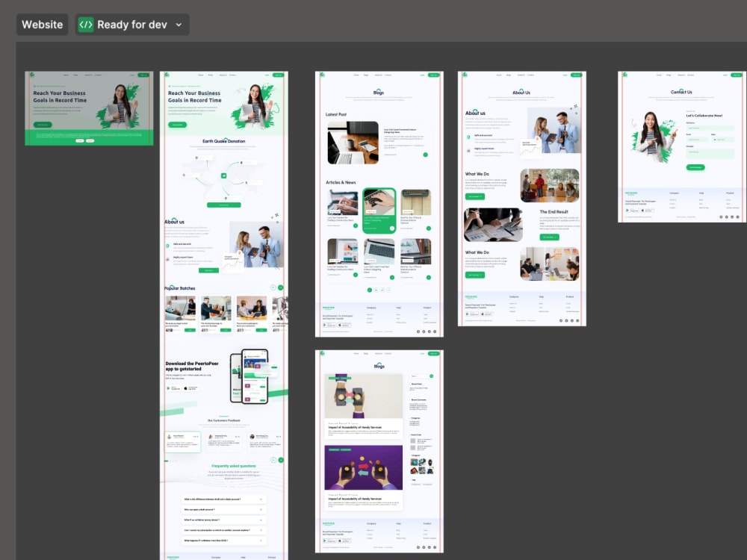Click the purple hands illustration in blog detail frame

pos(364,467)
